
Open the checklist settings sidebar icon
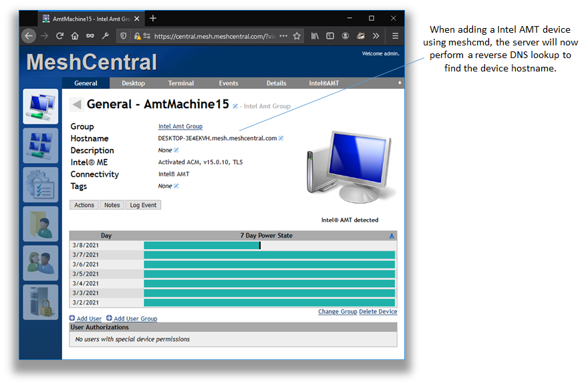pos(41,185)
